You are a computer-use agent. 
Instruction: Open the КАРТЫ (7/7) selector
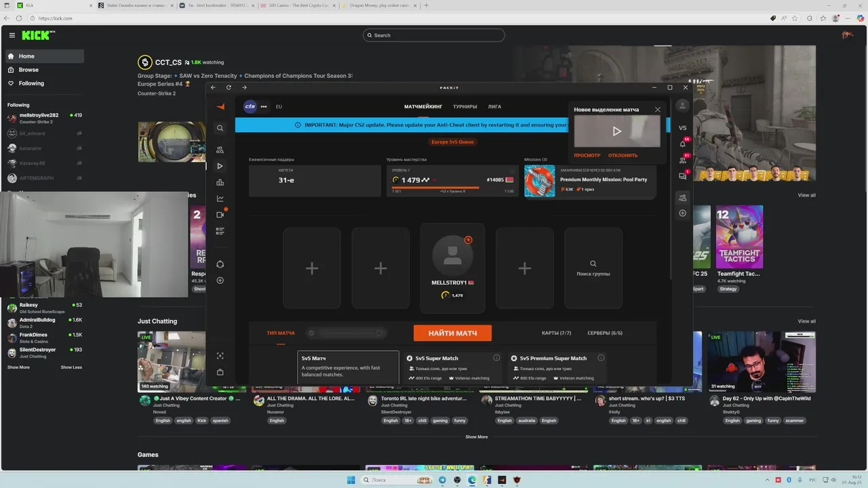(x=557, y=333)
